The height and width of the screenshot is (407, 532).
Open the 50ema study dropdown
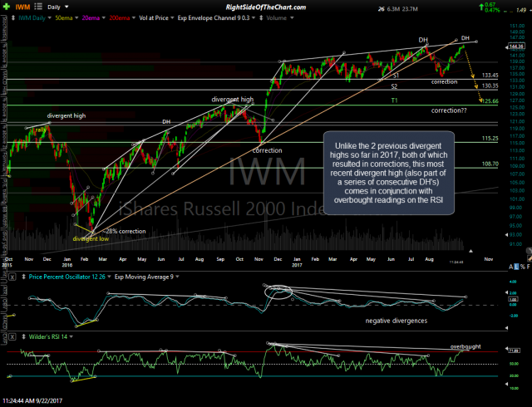click(x=76, y=18)
